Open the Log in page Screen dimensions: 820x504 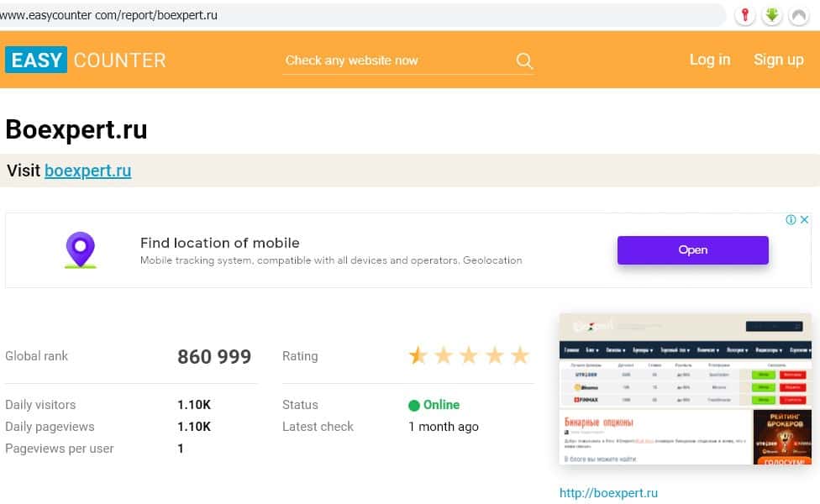(710, 60)
